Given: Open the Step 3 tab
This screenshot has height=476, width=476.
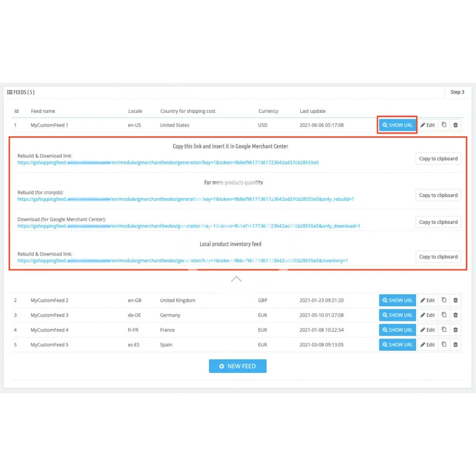Looking at the screenshot, I should tap(457, 92).
